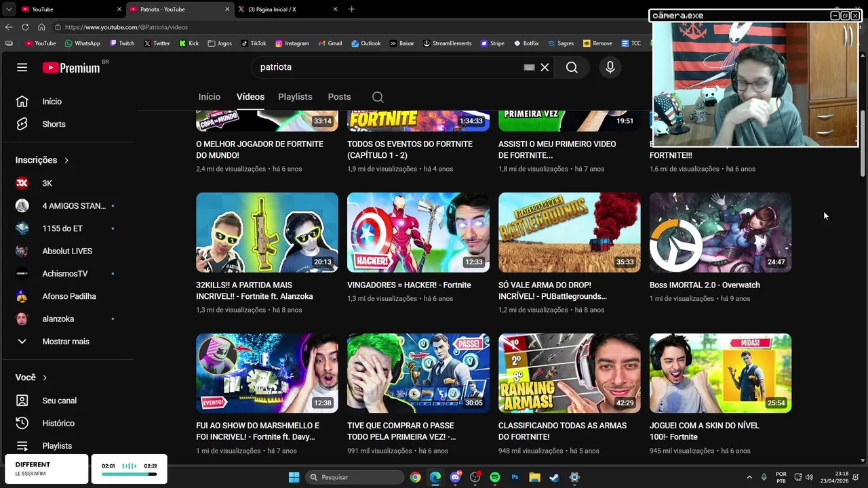Screen dimensions: 868x488
Task: Open the Twitch bookmark
Action: pos(121,43)
